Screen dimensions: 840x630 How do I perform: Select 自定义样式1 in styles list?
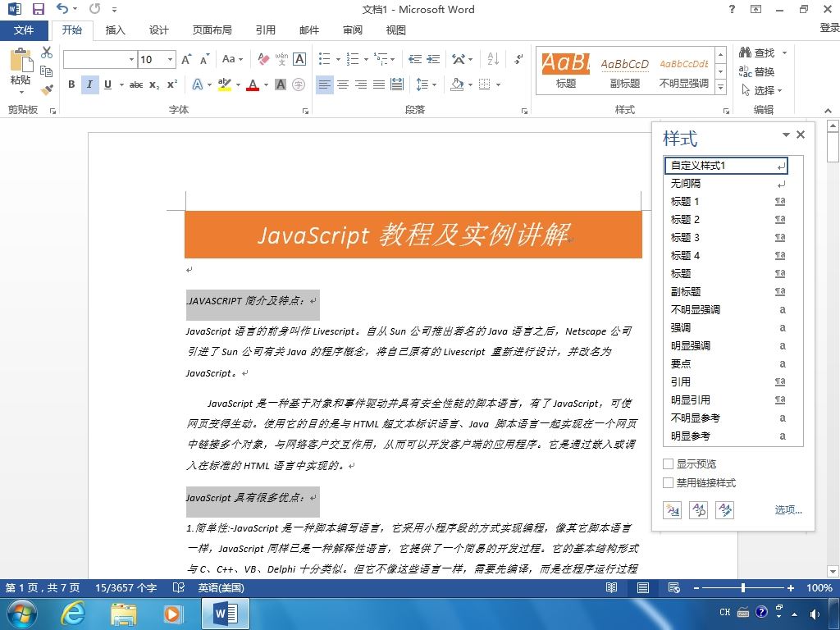click(727, 166)
